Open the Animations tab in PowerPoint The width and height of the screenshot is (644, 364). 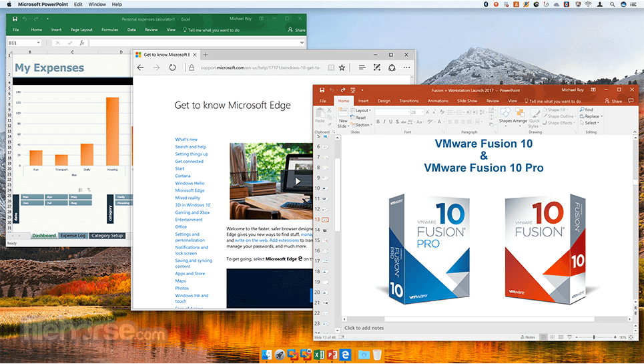[438, 101]
